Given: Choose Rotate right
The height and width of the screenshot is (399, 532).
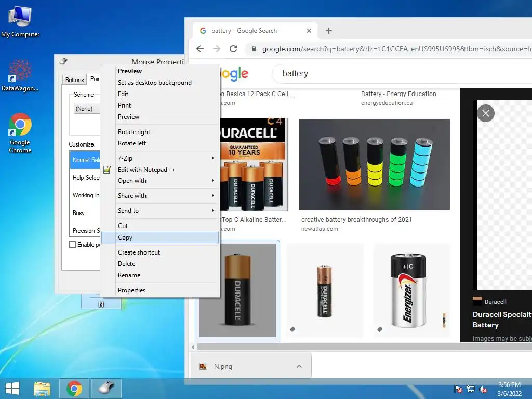Looking at the screenshot, I should coord(134,131).
